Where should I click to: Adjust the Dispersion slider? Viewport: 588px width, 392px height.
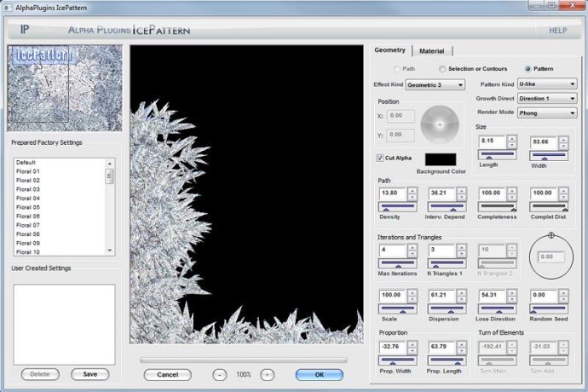tap(447, 308)
